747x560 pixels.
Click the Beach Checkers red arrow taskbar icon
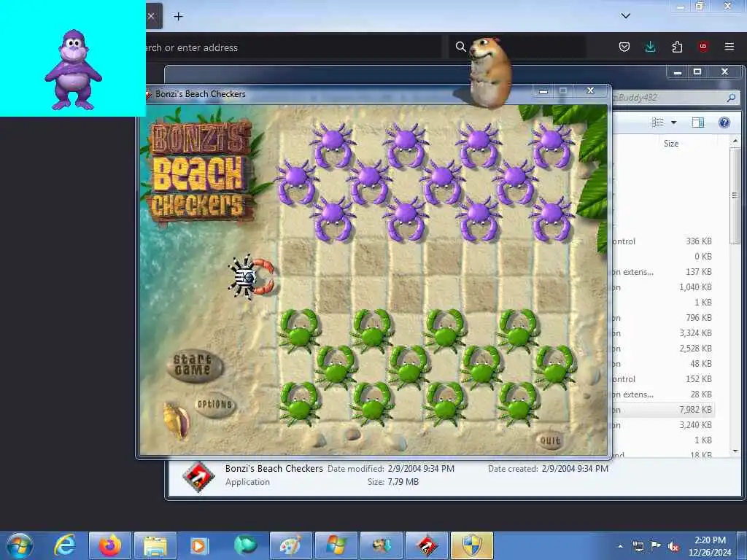coord(426,545)
